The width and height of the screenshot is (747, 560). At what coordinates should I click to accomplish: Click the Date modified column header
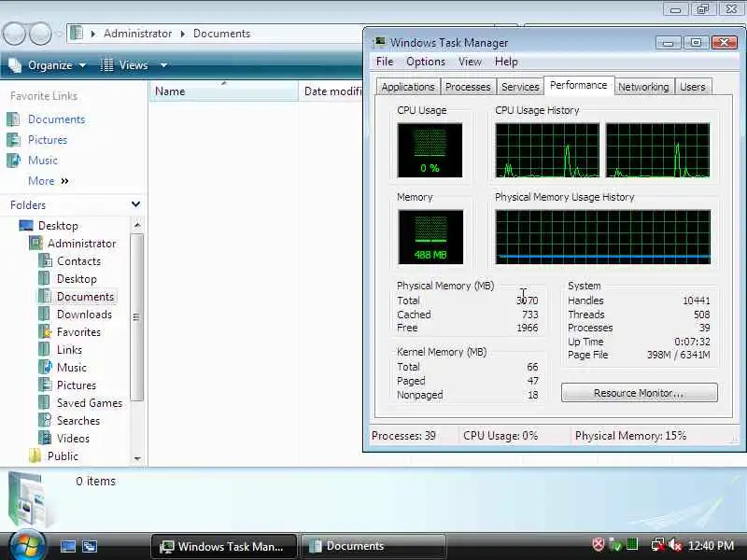pos(331,91)
